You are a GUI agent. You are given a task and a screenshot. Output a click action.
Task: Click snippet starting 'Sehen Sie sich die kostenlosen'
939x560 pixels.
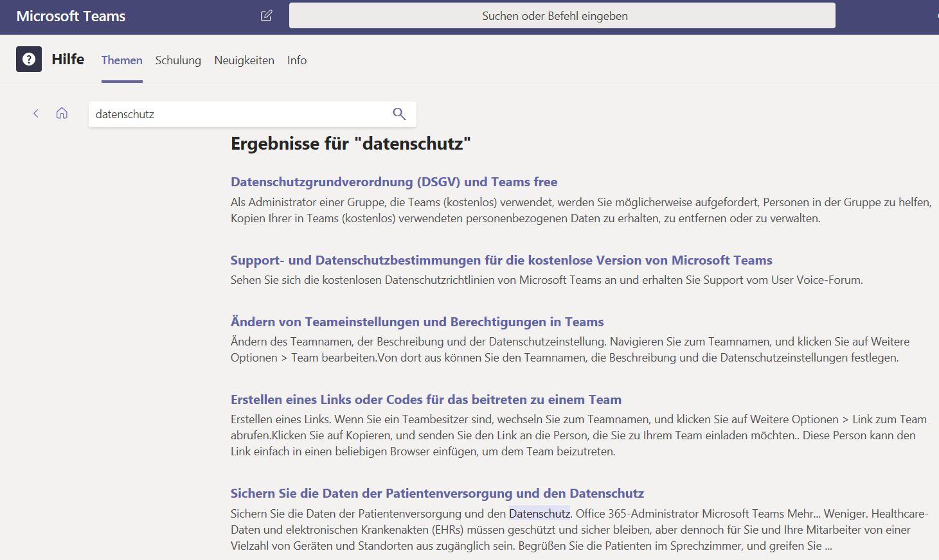click(x=546, y=280)
